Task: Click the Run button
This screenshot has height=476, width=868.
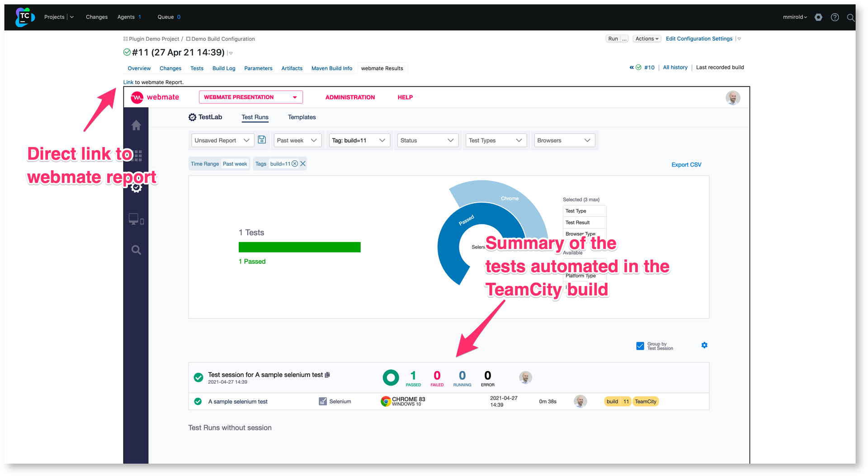Action: coord(613,39)
